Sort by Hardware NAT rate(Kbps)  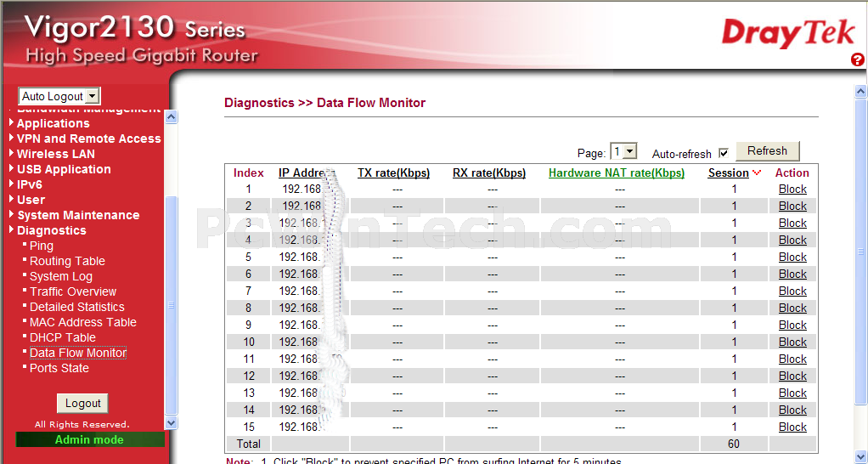pyautogui.click(x=617, y=173)
